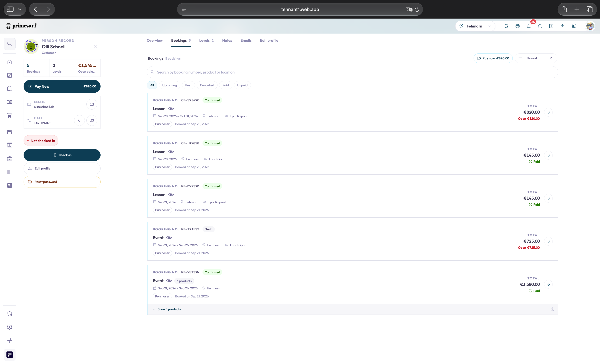Viewport: 600px width, 364px height.
Task: Open the sliders icon in sidebar
Action: [9, 340]
